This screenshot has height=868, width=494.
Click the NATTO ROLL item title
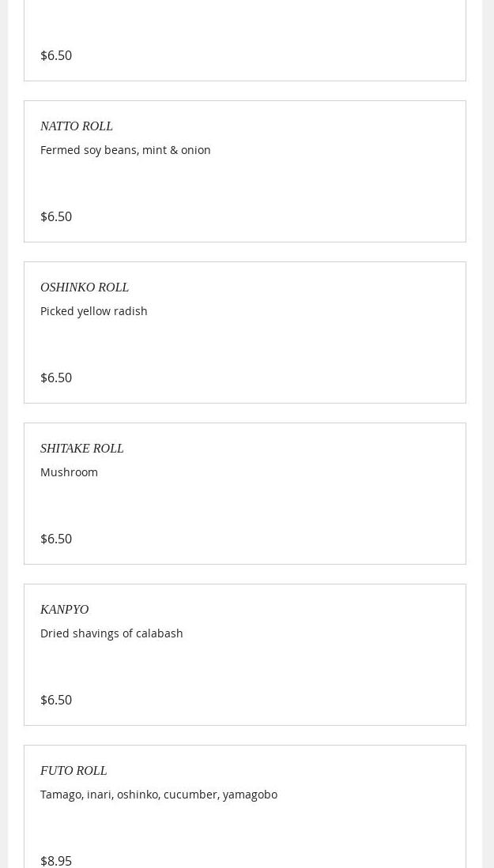pyautogui.click(x=76, y=126)
